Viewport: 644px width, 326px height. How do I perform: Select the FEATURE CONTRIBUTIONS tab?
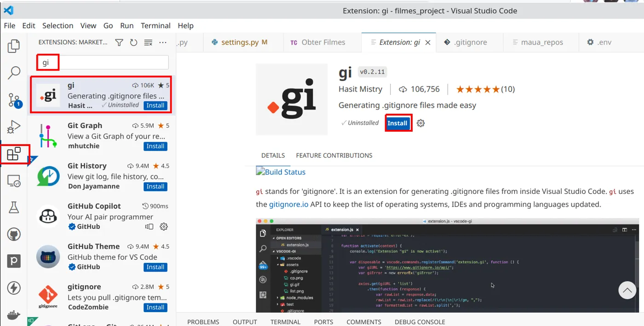[x=334, y=156]
